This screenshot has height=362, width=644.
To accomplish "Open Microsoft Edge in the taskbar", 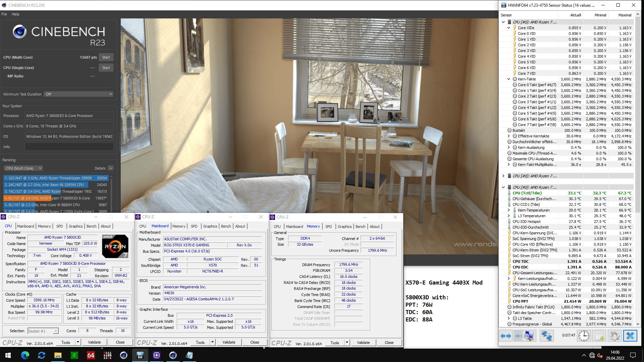I will click(x=25, y=355).
